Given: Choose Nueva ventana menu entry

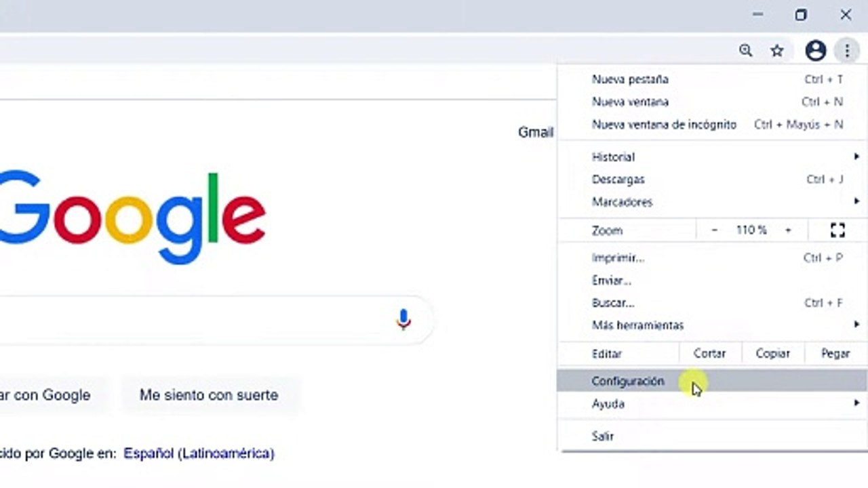Looking at the screenshot, I should [712, 102].
